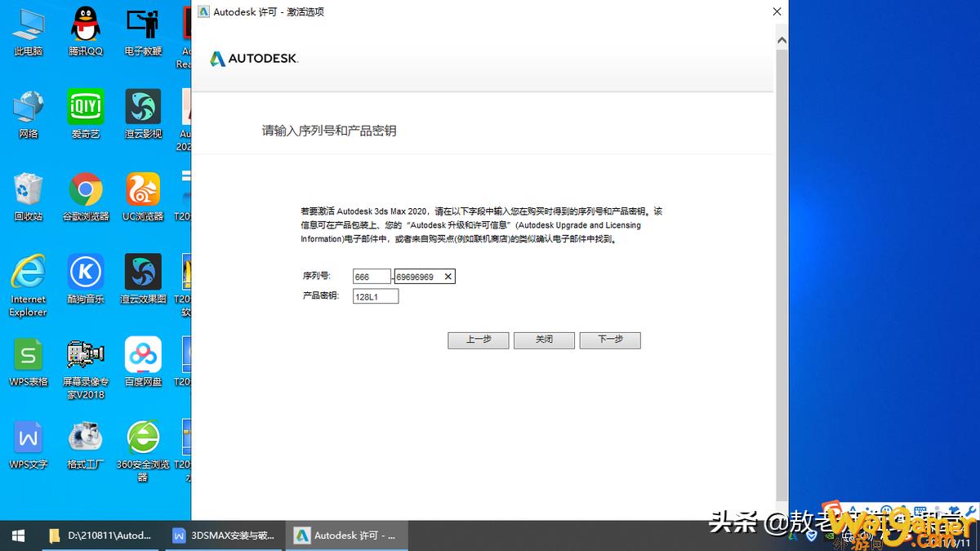Close the Autodesk 许可 window
This screenshot has width=980, height=551.
tap(777, 11)
